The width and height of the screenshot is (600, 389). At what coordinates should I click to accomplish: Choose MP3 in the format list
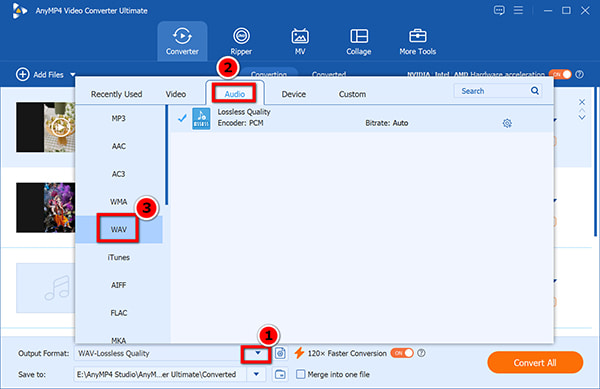tap(119, 119)
